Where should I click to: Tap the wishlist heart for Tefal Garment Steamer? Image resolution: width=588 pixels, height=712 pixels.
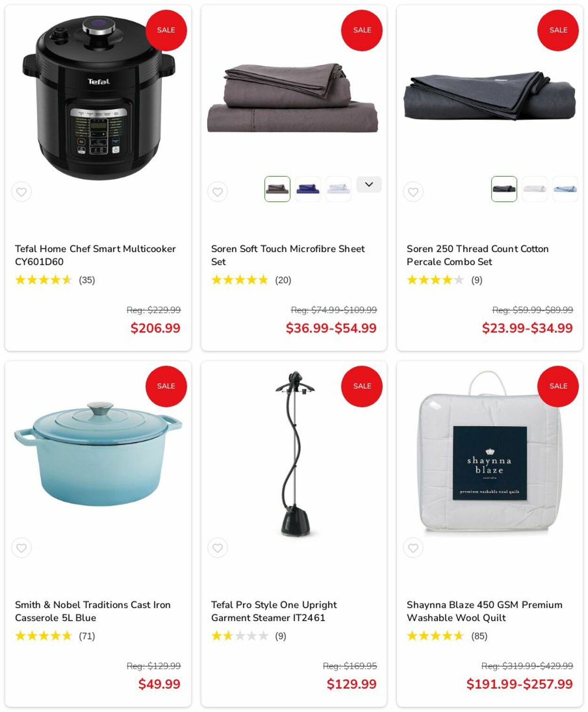(x=218, y=548)
